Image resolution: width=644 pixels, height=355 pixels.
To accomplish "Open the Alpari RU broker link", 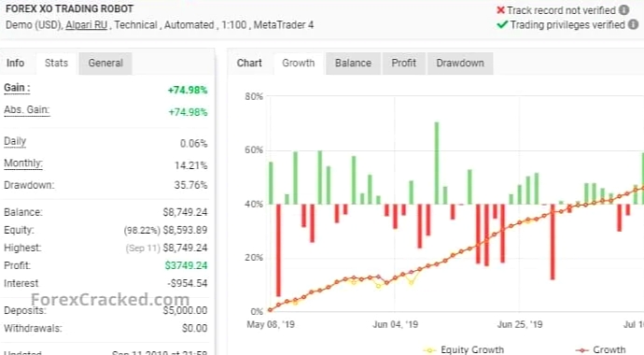I will [86, 25].
